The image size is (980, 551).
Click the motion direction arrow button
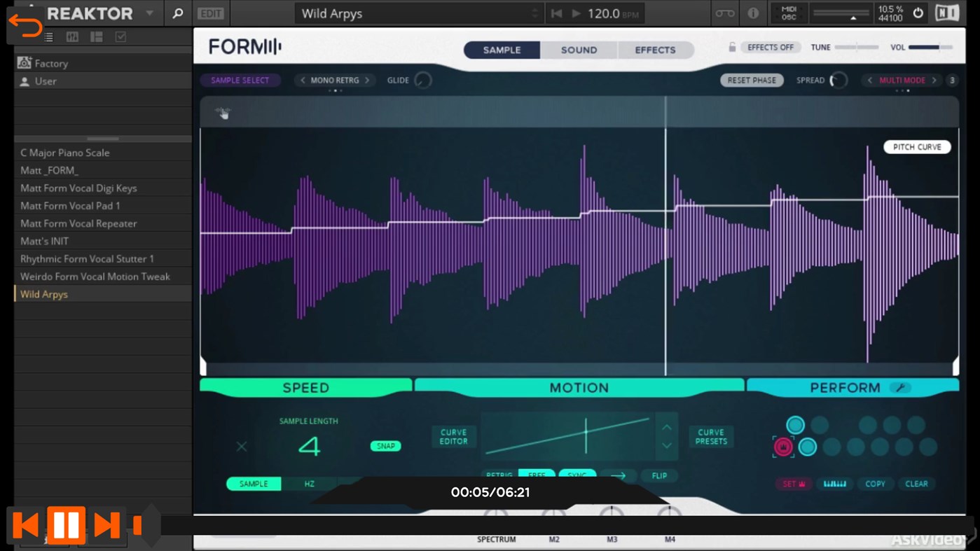(x=618, y=476)
